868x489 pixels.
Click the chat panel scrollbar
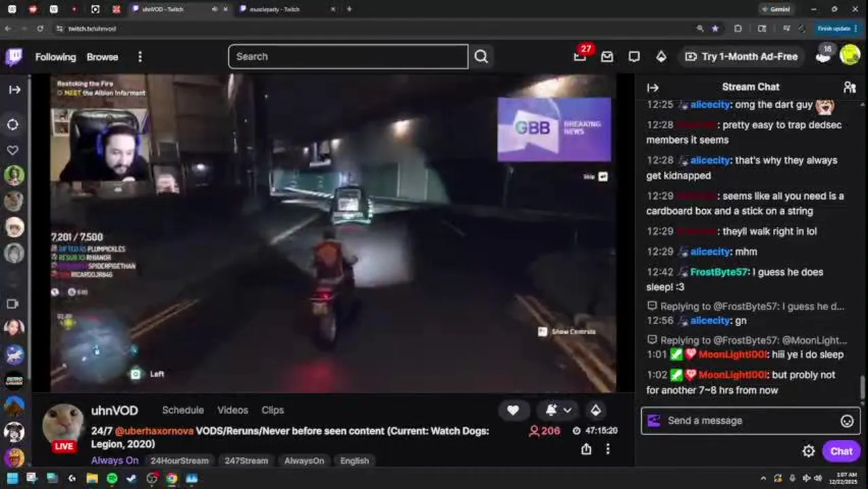pos(863,388)
